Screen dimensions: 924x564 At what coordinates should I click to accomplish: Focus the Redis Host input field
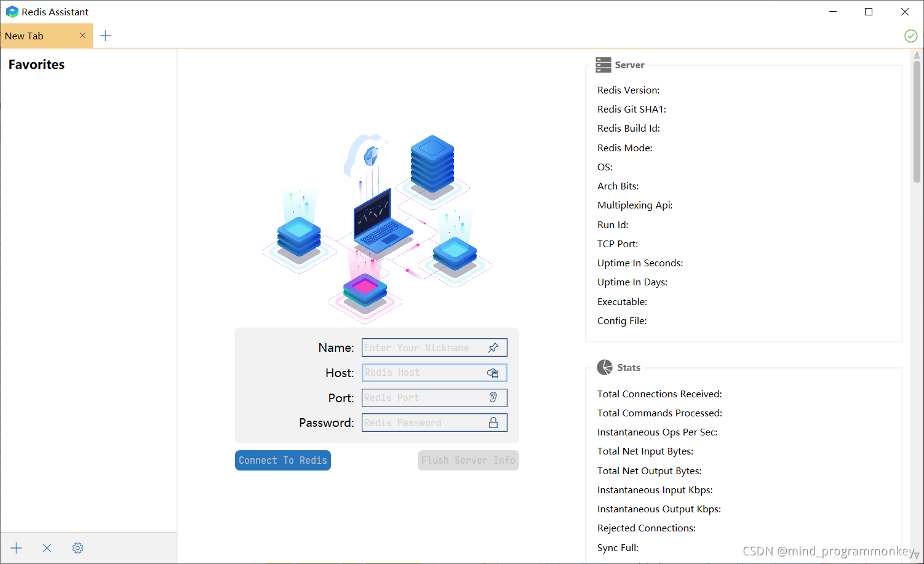[x=434, y=373]
